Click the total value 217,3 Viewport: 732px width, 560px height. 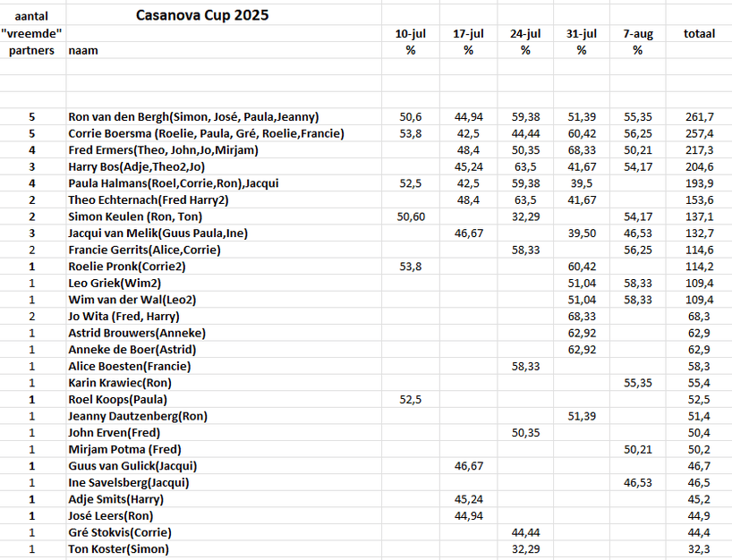point(699,150)
